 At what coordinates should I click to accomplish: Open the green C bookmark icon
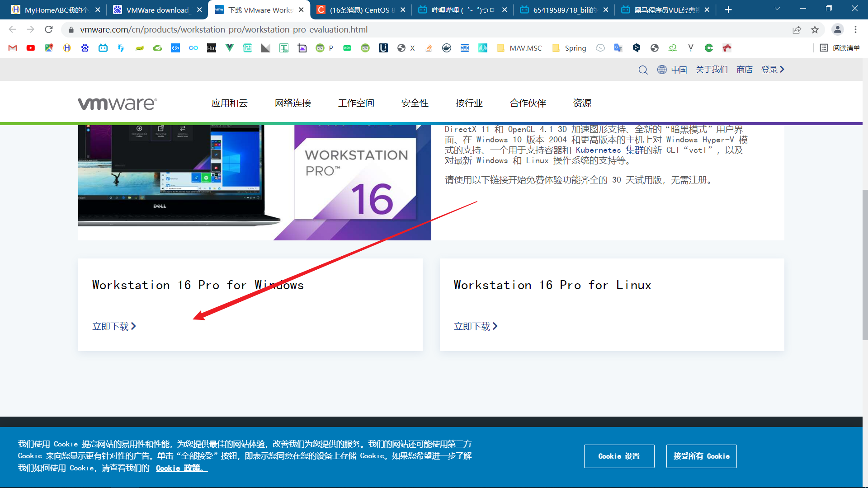click(709, 48)
